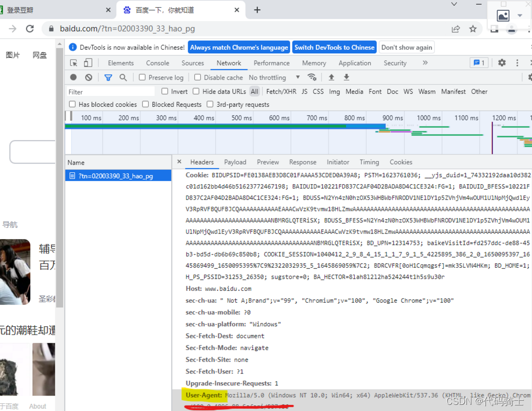Share this page icon in address bar
This screenshot has height=411, width=532.
click(455, 29)
